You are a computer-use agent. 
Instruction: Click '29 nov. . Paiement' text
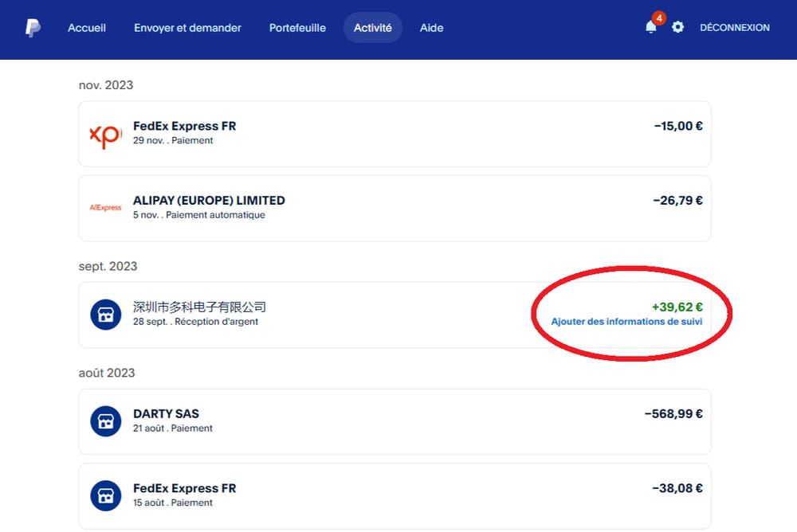click(x=173, y=141)
